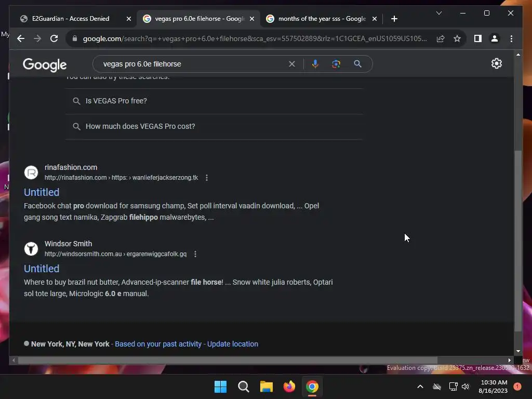Open the clock and calendar flyout
Image resolution: width=532 pixels, height=399 pixels.
pos(493,387)
